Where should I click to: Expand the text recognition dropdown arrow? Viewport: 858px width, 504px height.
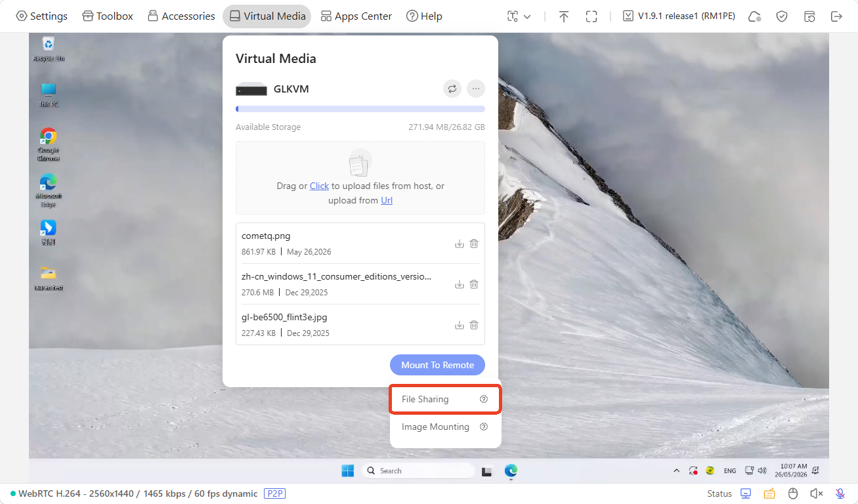[x=527, y=16]
